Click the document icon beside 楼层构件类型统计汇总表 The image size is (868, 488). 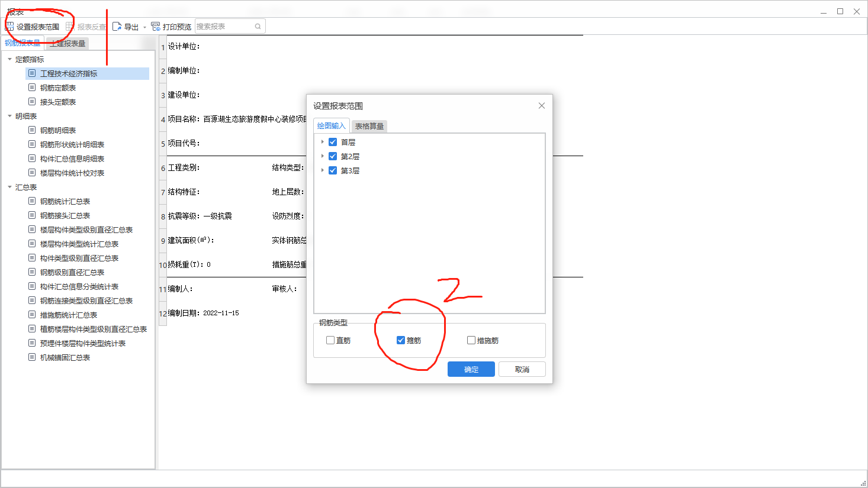pyautogui.click(x=32, y=244)
